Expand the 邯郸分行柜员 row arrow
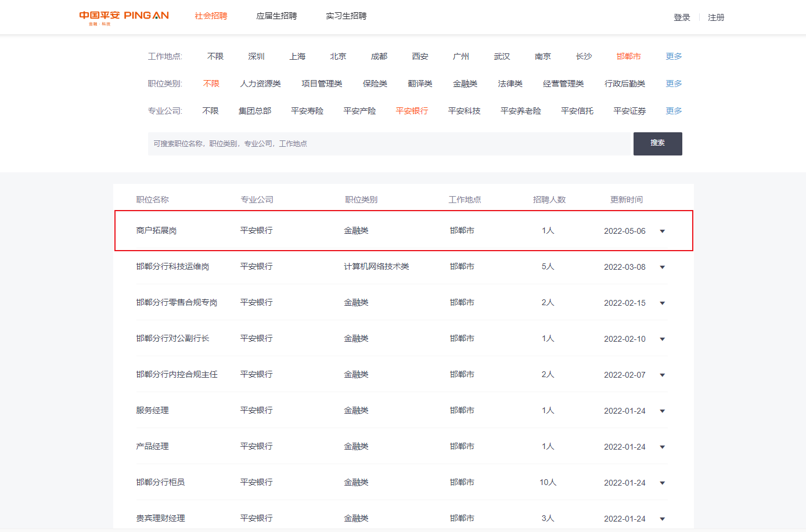This screenshot has height=532, width=806. pos(662,483)
